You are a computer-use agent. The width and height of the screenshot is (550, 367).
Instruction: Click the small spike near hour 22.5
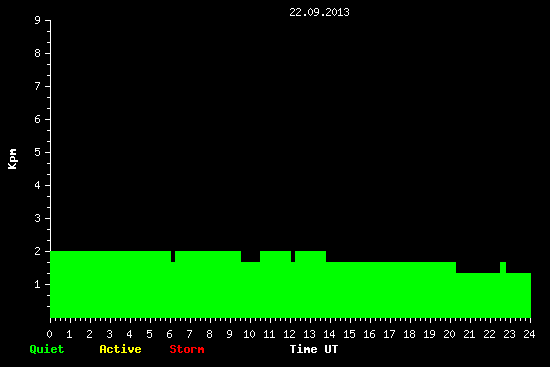(503, 267)
